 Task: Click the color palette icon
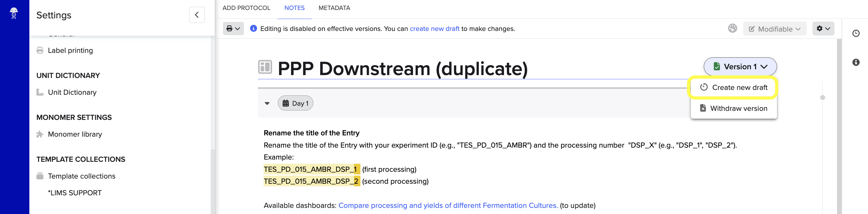point(732,28)
